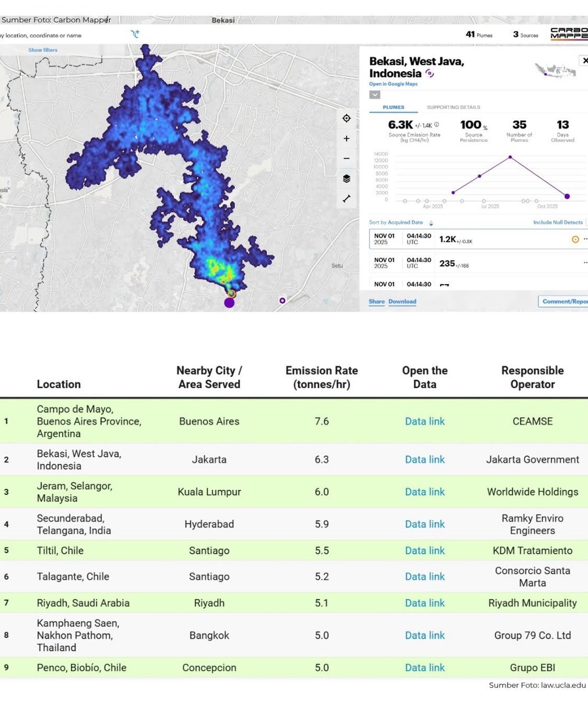Click the large purple source marker on the map

(229, 302)
